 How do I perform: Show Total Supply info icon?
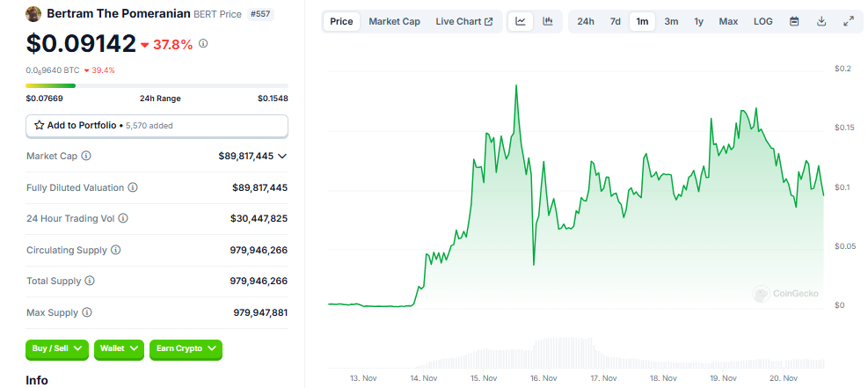click(x=90, y=282)
